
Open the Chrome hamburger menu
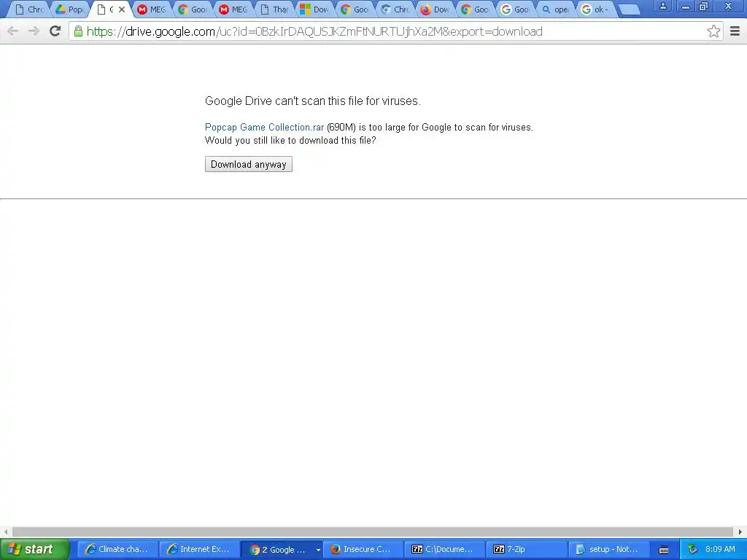[735, 31]
